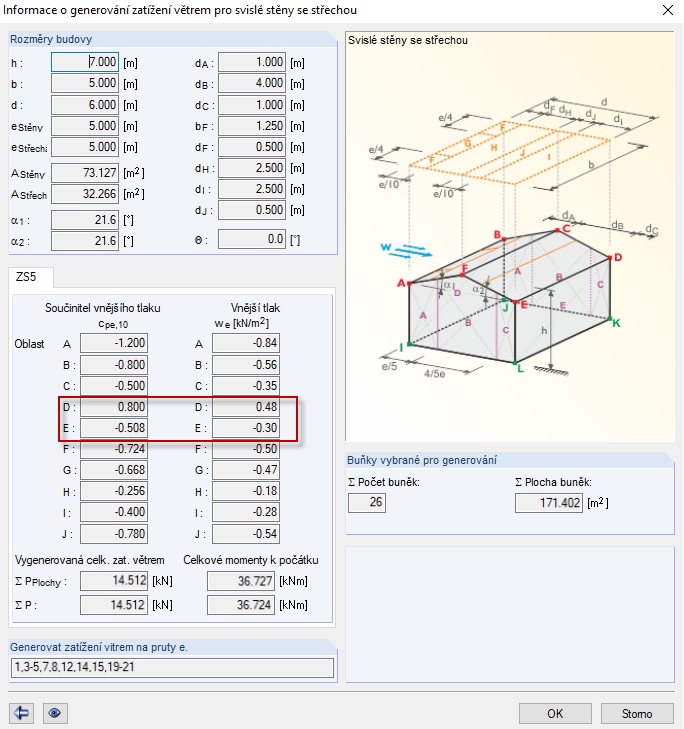Click cpe,10 value for zone I (-0.400)

(x=114, y=512)
